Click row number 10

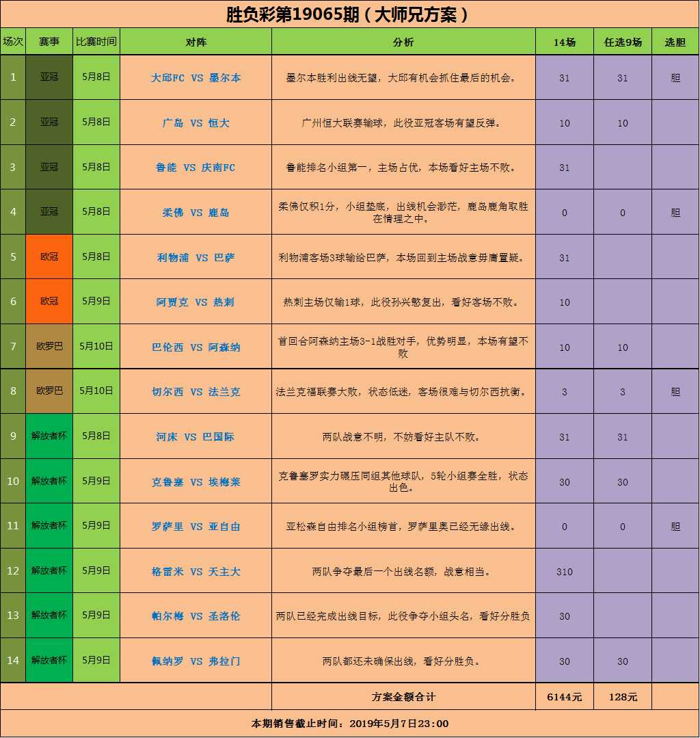[x=13, y=481]
